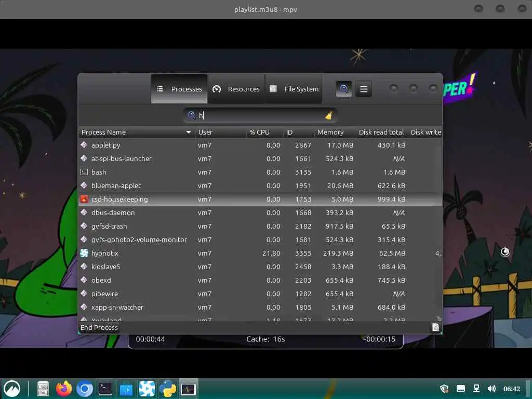Click the keyboard tray icon
Viewport: 532px width, 399px height.
460,389
